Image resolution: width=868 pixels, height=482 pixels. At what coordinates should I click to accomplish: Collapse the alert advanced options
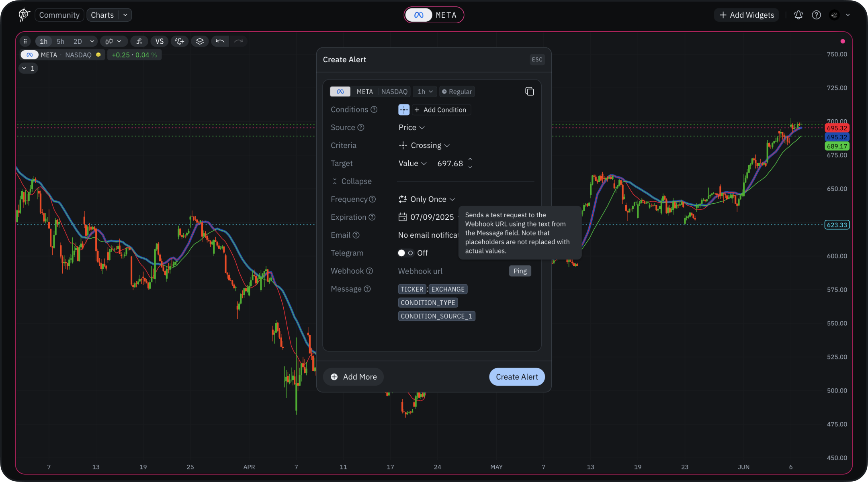(352, 181)
